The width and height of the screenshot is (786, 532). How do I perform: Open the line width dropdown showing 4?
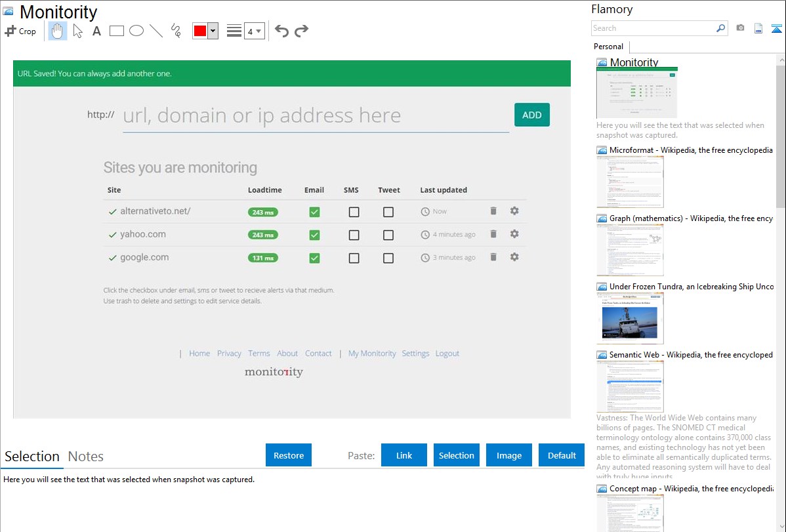(255, 31)
